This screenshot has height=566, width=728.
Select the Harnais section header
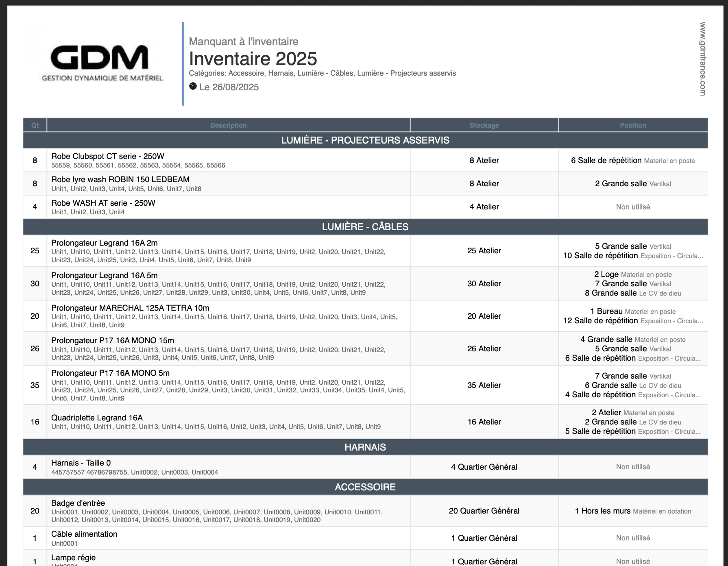click(x=365, y=447)
